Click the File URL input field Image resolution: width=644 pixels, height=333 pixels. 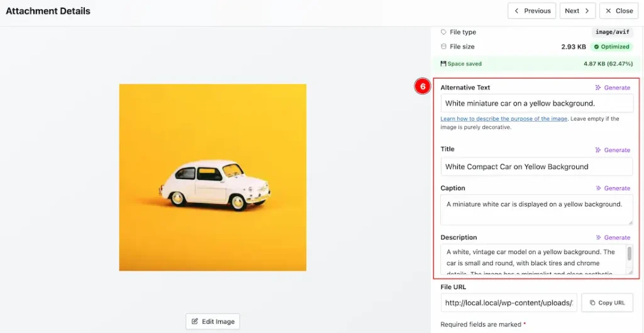coord(509,303)
